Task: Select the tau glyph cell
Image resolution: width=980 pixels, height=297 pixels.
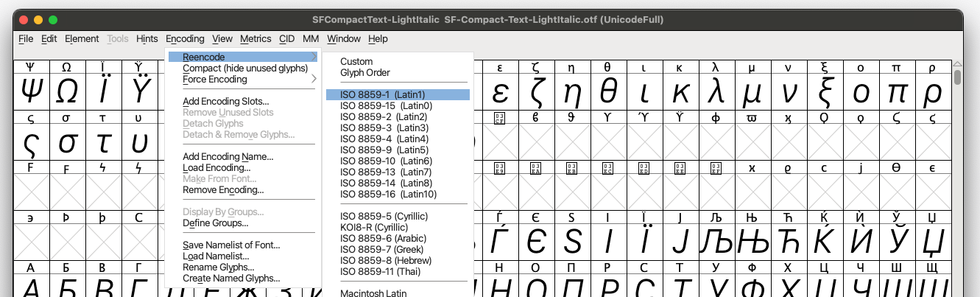Action: (x=104, y=142)
